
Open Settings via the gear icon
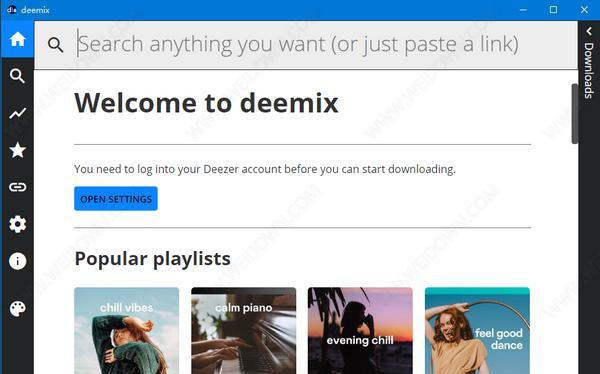[x=18, y=224]
